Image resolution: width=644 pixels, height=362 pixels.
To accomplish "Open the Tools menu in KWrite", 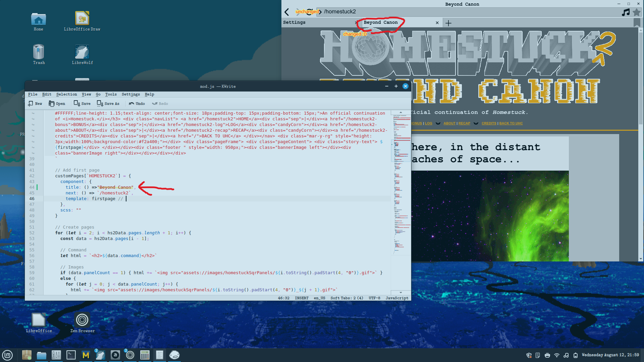I will pyautogui.click(x=111, y=95).
